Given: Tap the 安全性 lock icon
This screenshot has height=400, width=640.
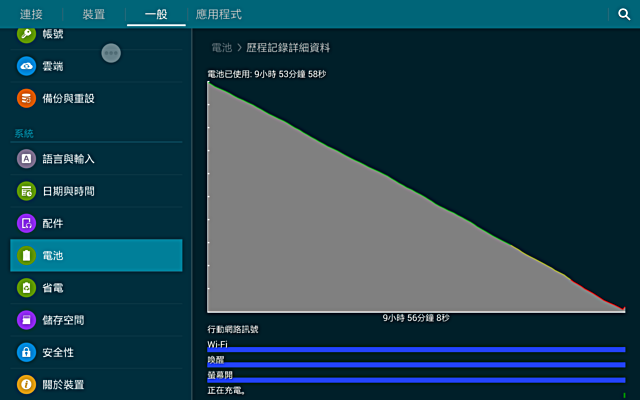Looking at the screenshot, I should click(27, 352).
